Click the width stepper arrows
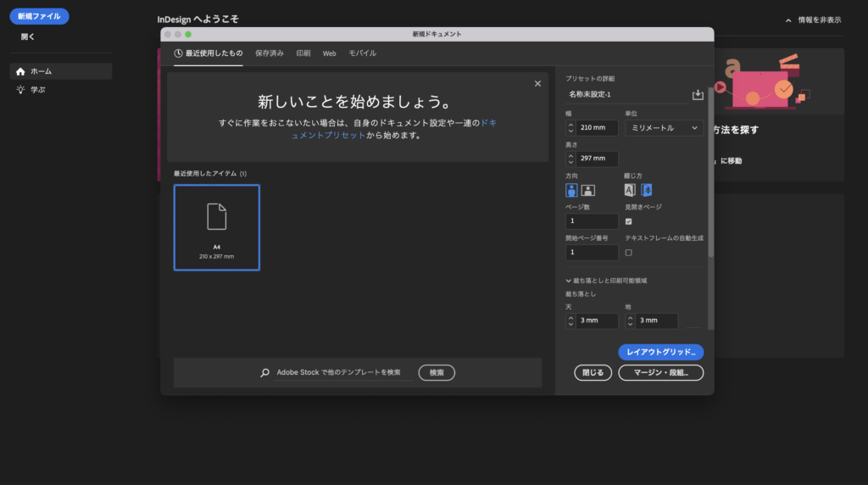The image size is (868, 485). 570,128
